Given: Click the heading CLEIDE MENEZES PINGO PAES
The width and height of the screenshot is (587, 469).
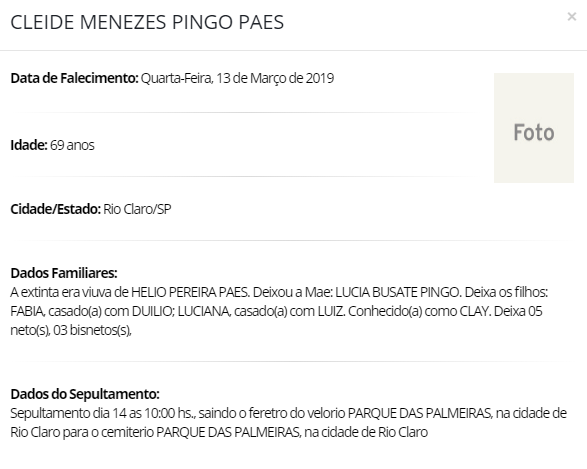Looking at the screenshot, I should (147, 22).
